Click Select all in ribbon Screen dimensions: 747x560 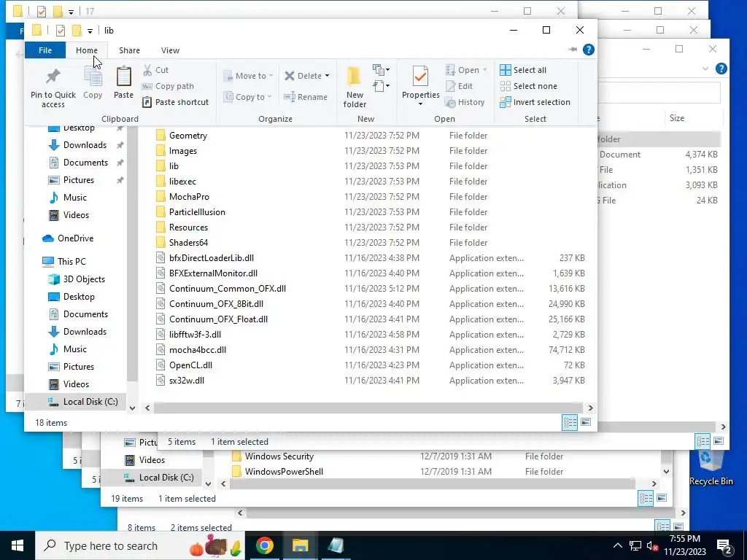[x=523, y=70]
